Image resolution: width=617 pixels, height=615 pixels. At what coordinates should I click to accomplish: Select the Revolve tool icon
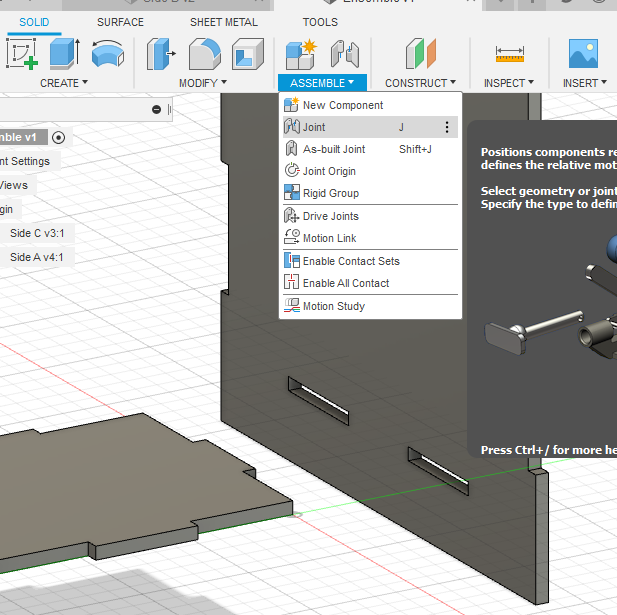click(108, 54)
